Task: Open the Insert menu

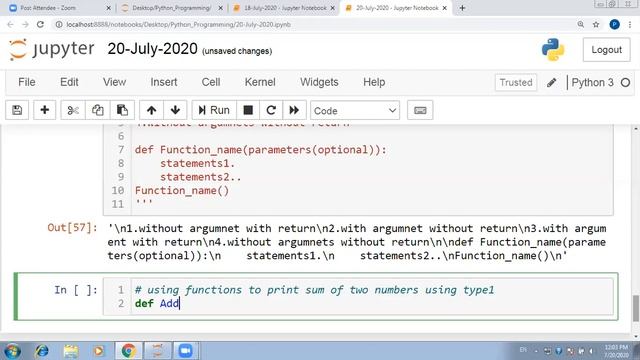Action: [164, 82]
